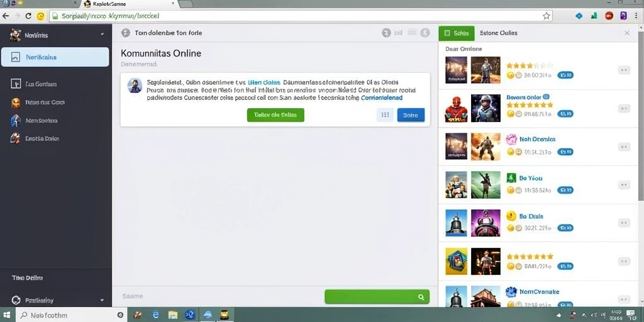Image resolution: width=644 pixels, height=322 pixels.
Task: Open the green bars browser extension
Action: point(594,16)
